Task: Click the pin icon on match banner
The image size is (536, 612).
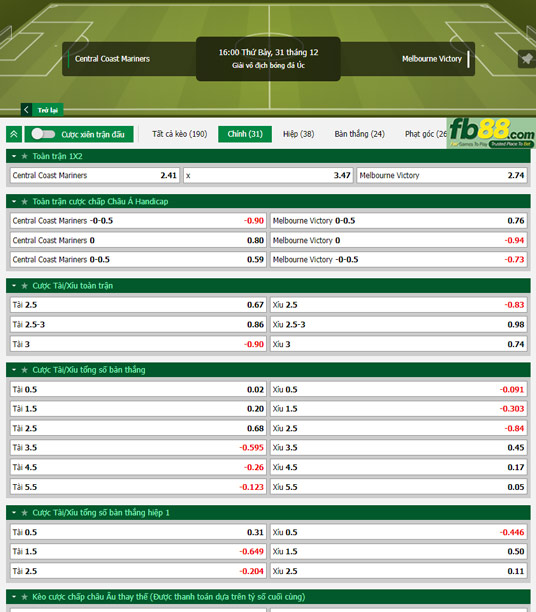Action: (x=527, y=59)
